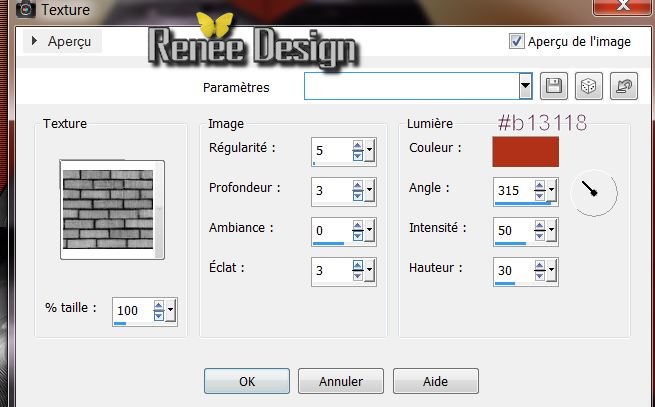Randomize parameters with the dice icon
Image resolution: width=655 pixels, height=407 pixels.
click(x=589, y=86)
